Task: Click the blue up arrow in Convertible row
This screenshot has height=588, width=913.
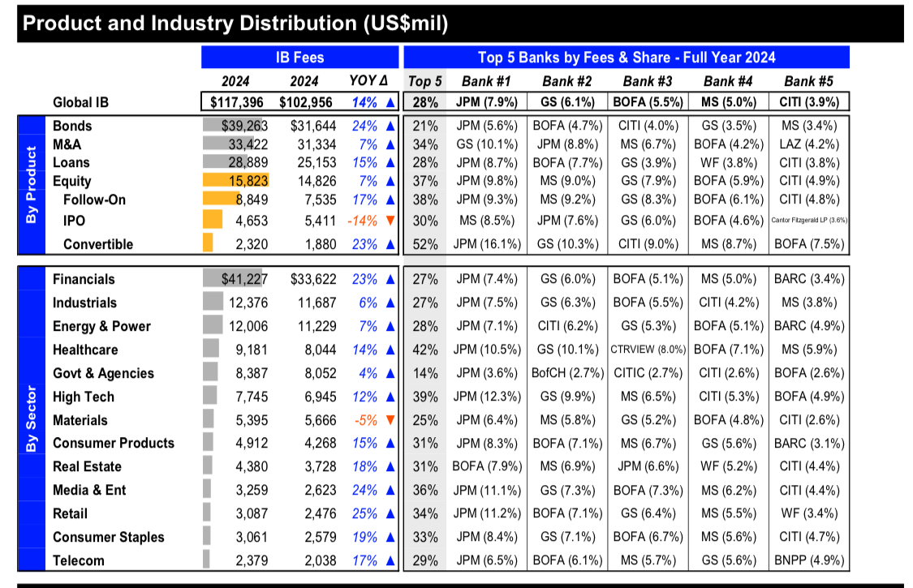Action: tap(390, 244)
